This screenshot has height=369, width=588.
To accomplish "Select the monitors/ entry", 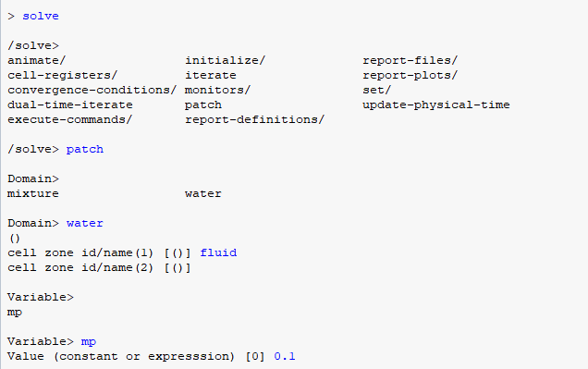I will (217, 90).
